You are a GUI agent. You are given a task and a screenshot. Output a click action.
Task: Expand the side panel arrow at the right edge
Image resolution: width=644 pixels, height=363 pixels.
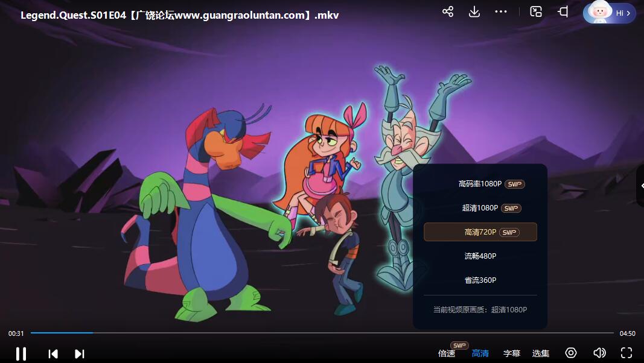(x=641, y=186)
